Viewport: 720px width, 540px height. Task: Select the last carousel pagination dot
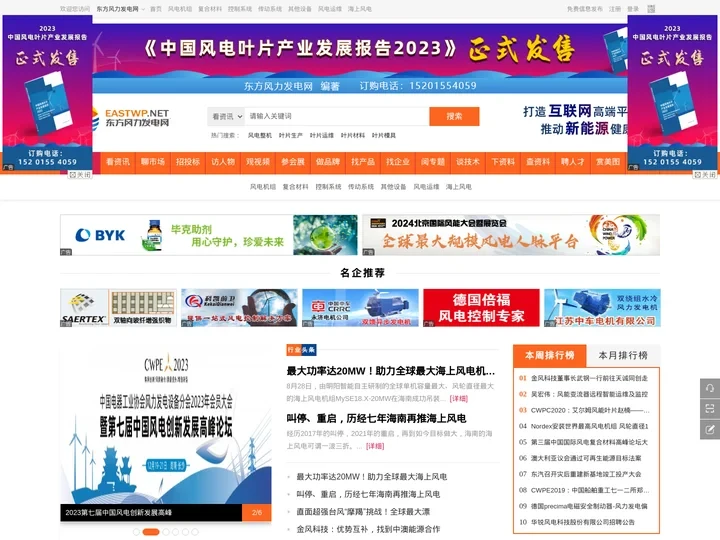(x=195, y=532)
